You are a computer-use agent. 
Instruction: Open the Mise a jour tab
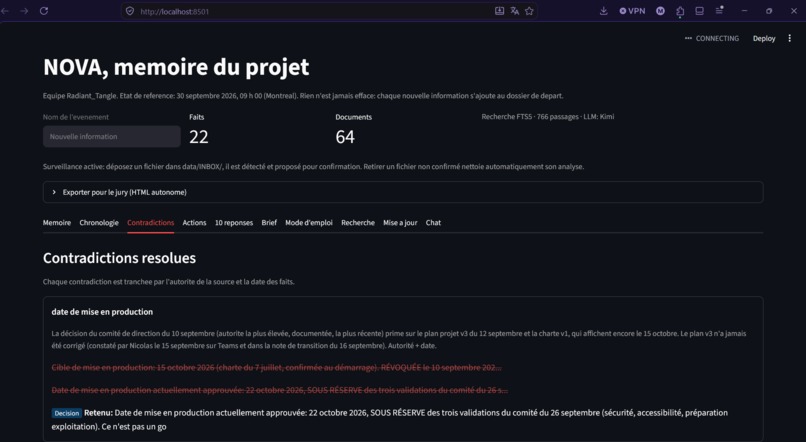400,223
